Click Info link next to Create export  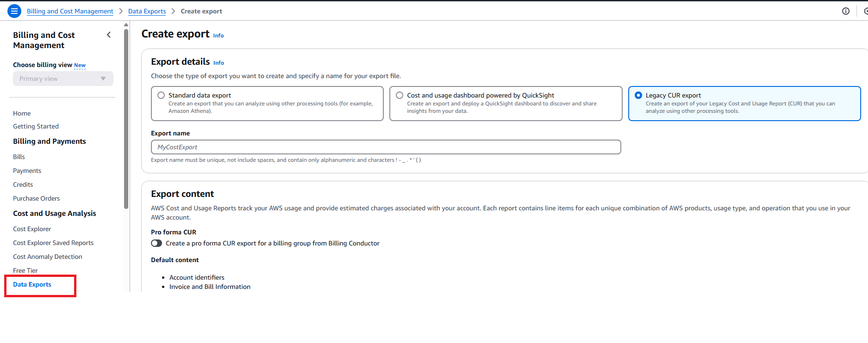tap(218, 36)
